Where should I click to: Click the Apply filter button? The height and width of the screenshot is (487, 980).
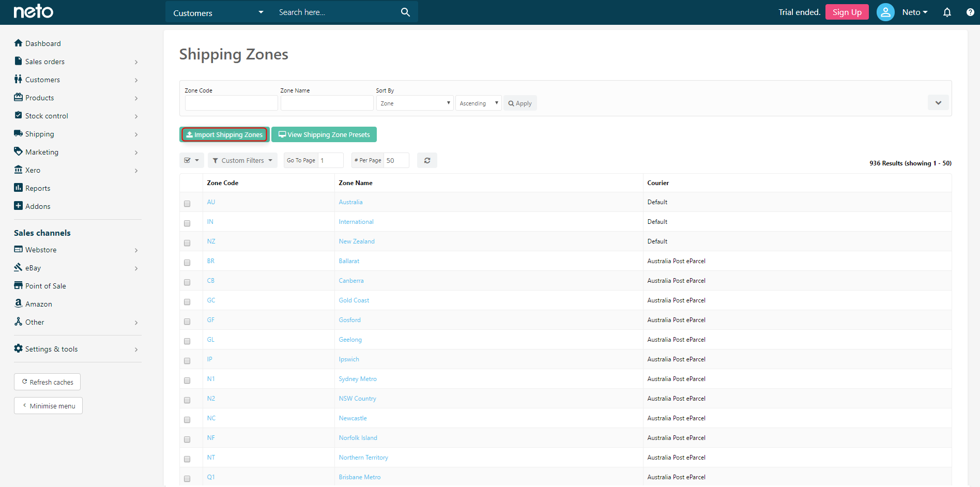click(x=520, y=103)
